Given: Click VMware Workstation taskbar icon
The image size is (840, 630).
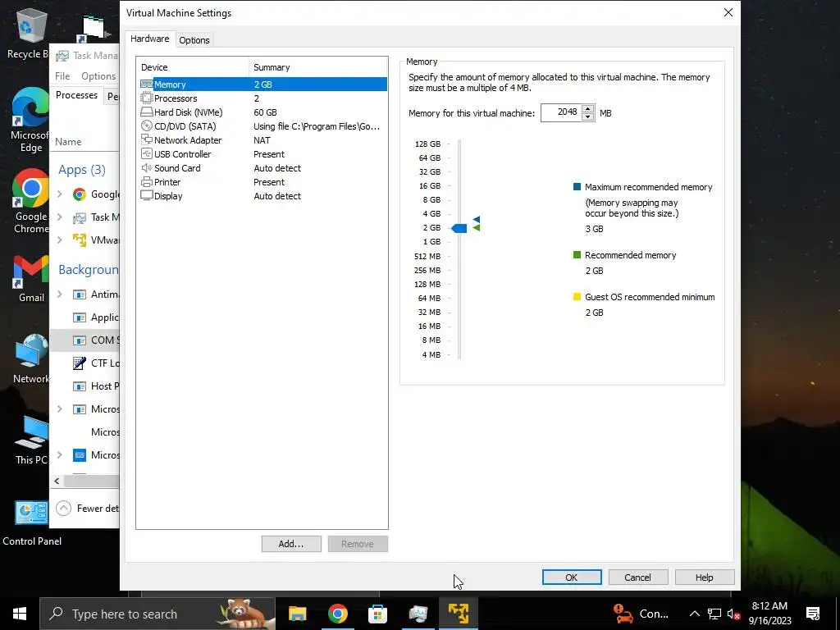Looking at the screenshot, I should [459, 614].
